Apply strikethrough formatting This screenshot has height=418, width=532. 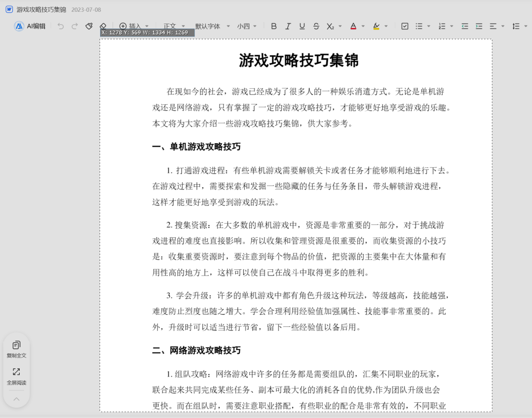(x=316, y=26)
